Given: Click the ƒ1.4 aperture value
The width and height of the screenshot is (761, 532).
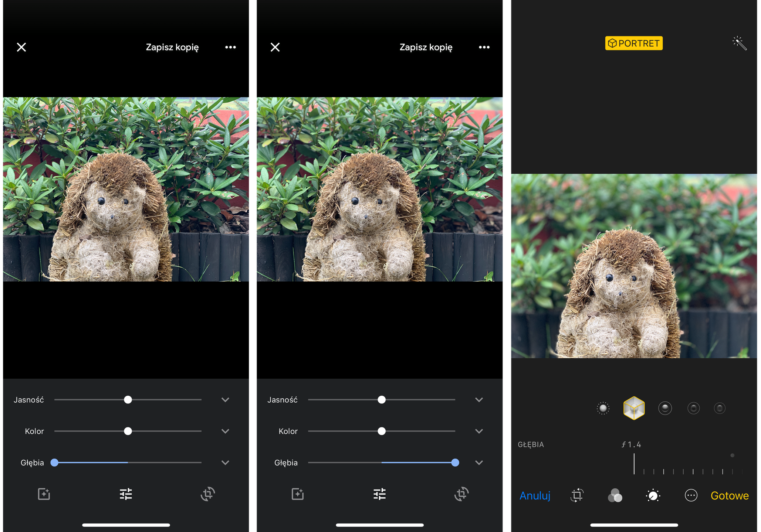Looking at the screenshot, I should [631, 444].
